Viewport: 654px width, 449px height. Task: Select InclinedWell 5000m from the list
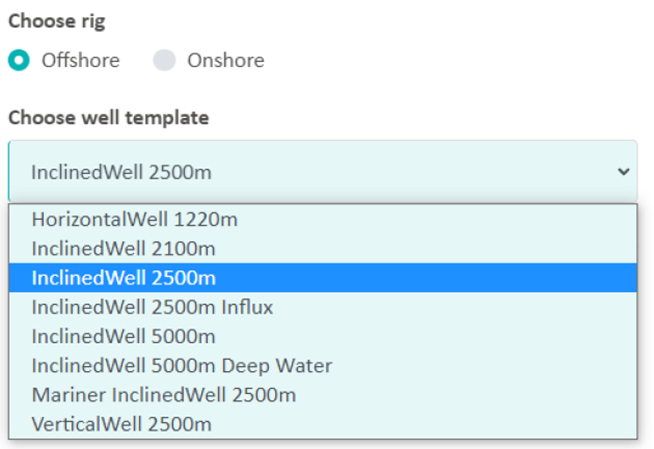pos(123,336)
